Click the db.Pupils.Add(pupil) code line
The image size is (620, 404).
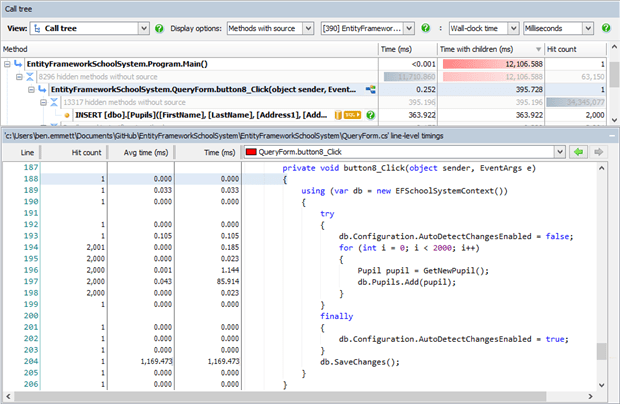406,282
